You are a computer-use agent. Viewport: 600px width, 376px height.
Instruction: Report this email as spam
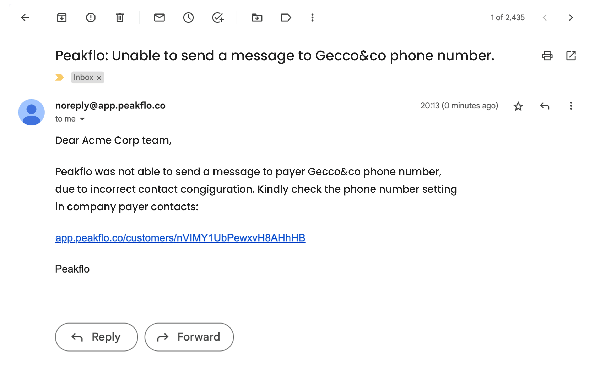click(x=91, y=18)
